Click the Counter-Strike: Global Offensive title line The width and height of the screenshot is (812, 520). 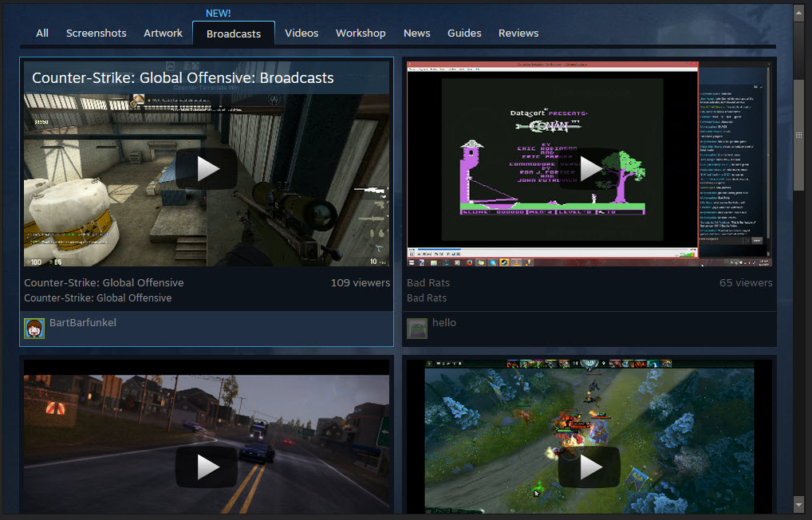tap(104, 283)
